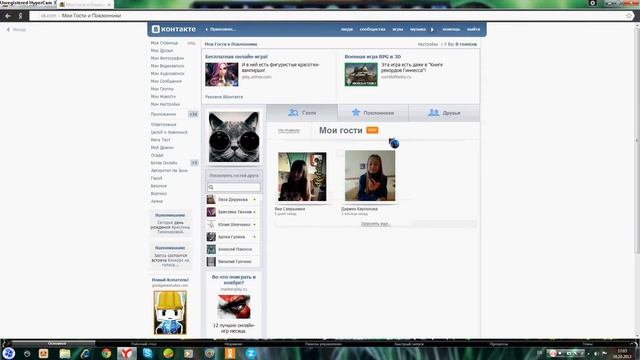Switch to the Поклонники tab
The height and width of the screenshot is (360, 640).
tap(373, 113)
